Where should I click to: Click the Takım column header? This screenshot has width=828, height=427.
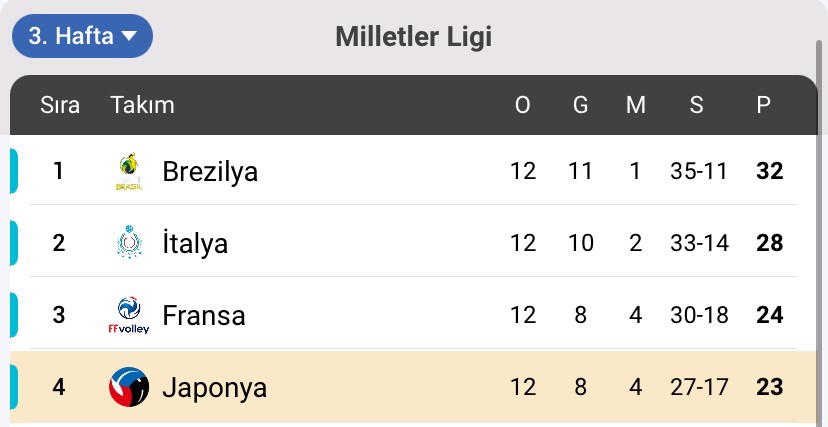pyautogui.click(x=142, y=105)
